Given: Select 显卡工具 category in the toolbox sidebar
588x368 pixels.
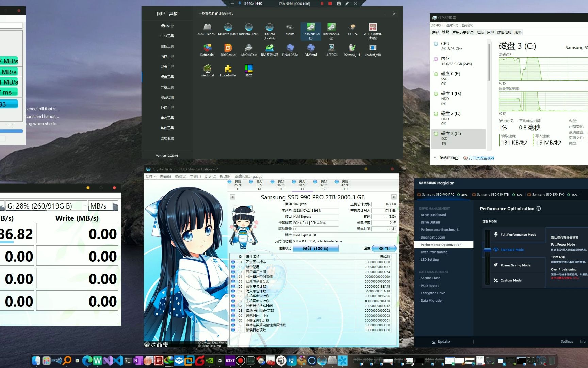Looking at the screenshot, I should pos(167,67).
